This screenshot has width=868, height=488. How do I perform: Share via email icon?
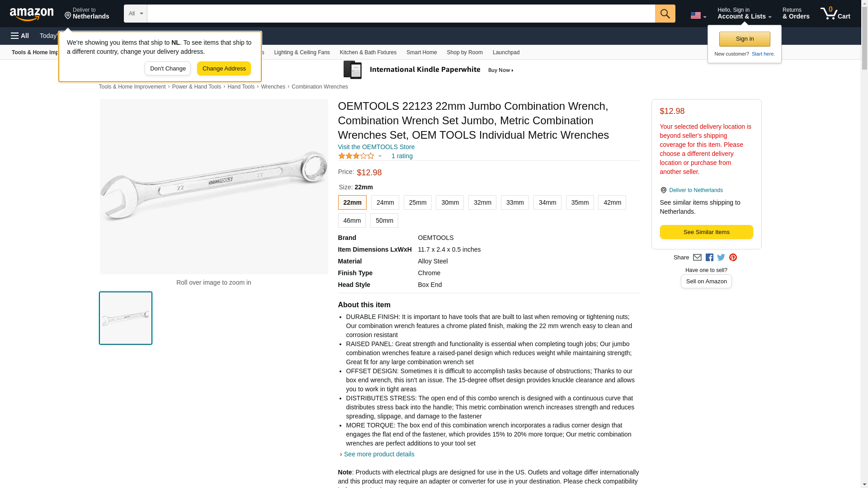(697, 258)
